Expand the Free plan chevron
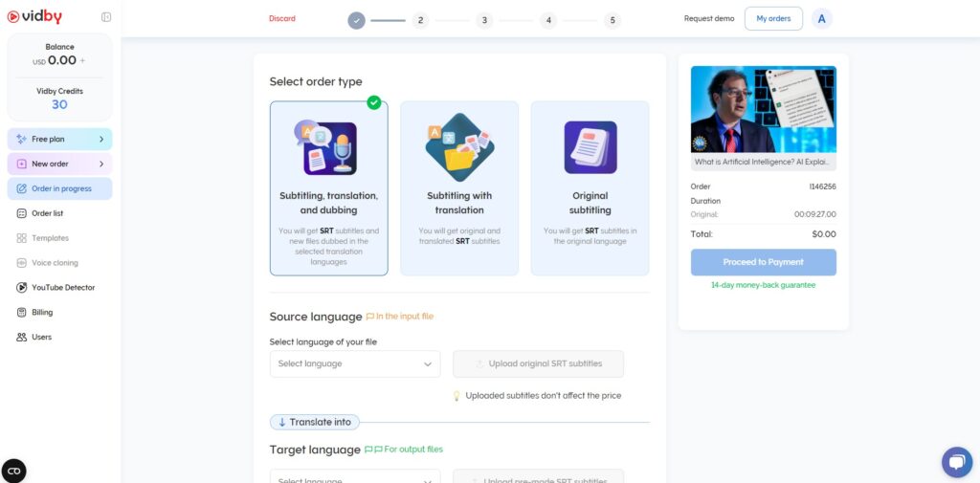 101,140
